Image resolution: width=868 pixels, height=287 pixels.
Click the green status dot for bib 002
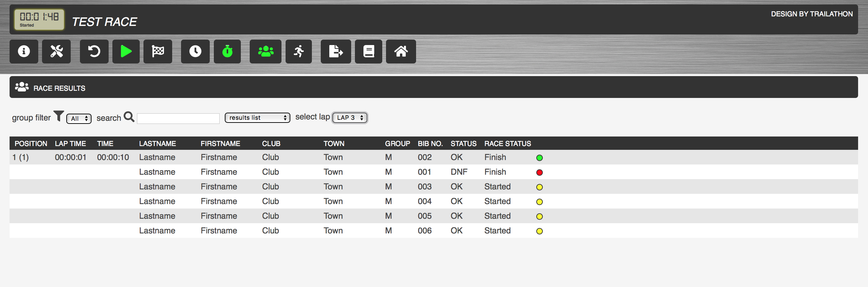coord(539,158)
